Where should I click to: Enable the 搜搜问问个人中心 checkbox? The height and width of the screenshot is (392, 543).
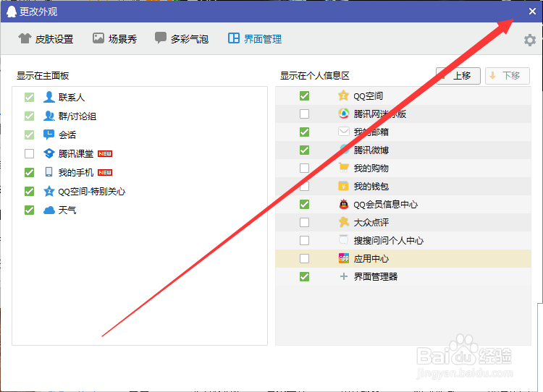click(304, 240)
